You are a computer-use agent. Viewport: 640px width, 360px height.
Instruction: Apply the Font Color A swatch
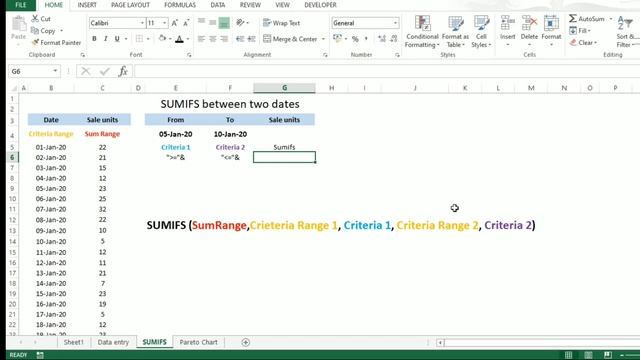(x=179, y=39)
